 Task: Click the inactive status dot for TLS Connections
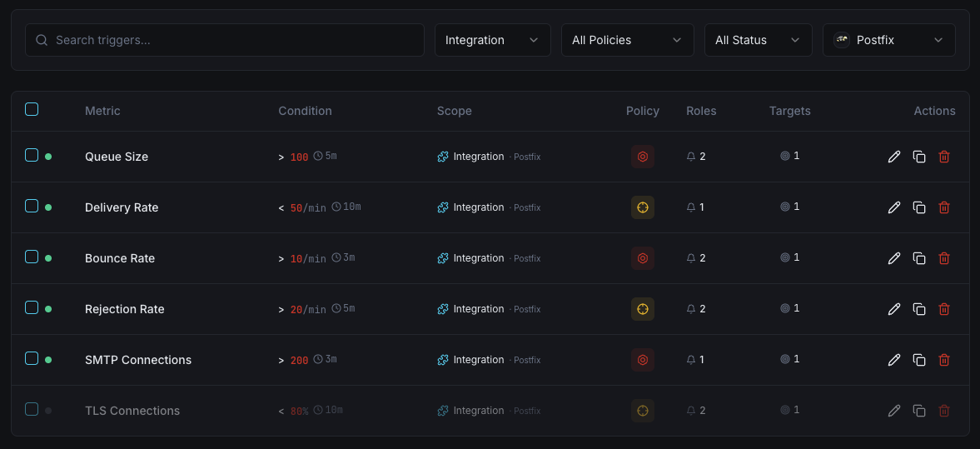(48, 410)
